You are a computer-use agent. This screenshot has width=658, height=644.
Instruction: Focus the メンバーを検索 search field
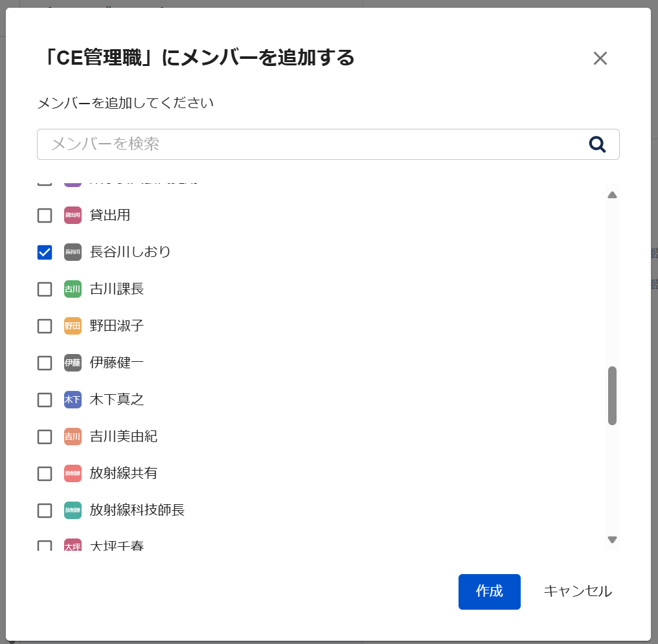click(311, 144)
